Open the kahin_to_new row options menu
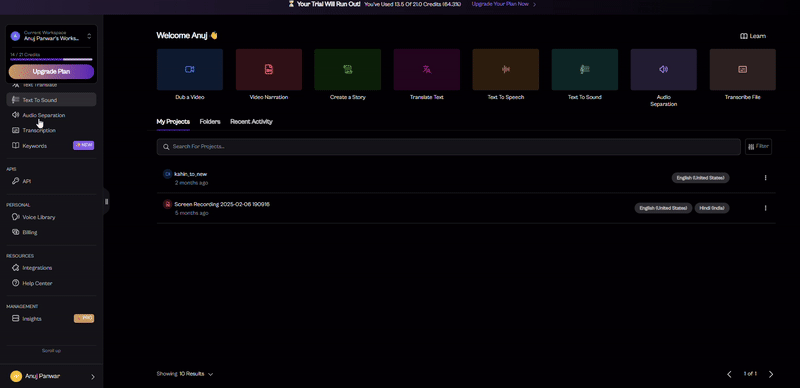The image size is (800, 388). click(x=765, y=178)
